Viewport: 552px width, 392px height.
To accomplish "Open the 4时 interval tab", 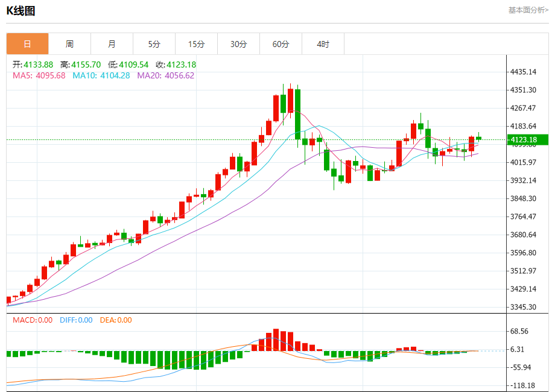I will [323, 44].
